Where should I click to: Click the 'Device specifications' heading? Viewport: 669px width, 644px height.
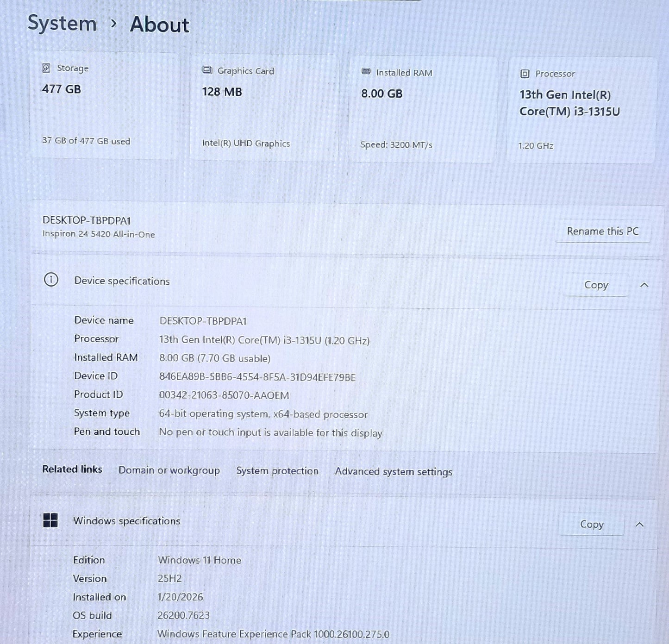pos(122,281)
